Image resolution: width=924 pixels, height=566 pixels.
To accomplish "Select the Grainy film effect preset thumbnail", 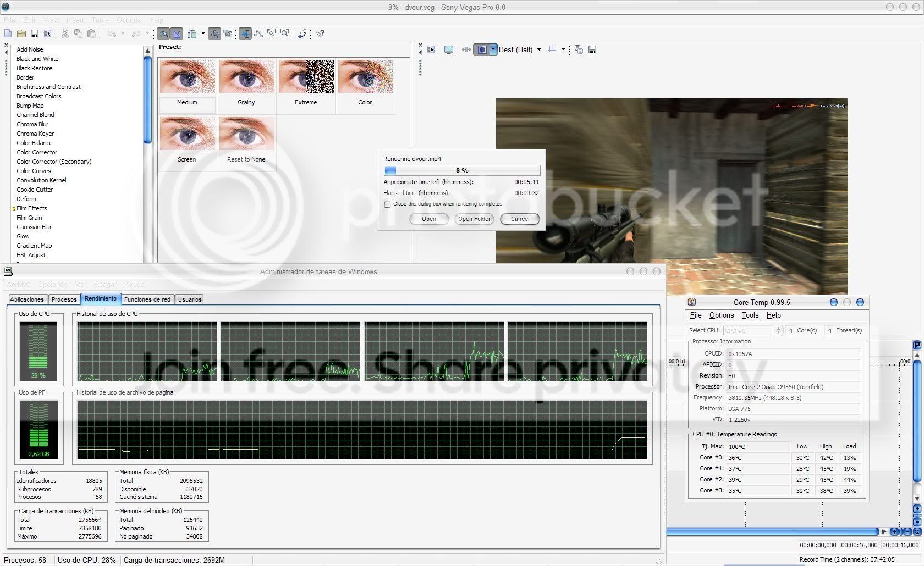I will point(246,77).
